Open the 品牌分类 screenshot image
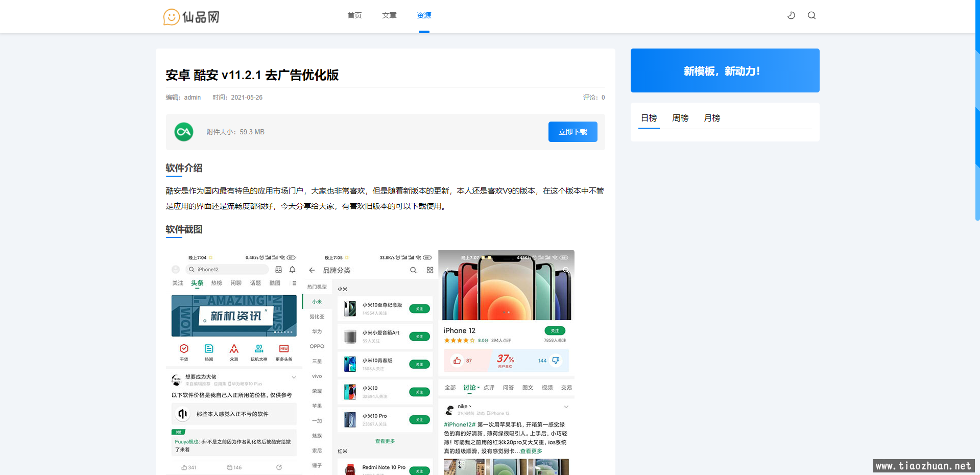980x475 pixels. [370, 362]
